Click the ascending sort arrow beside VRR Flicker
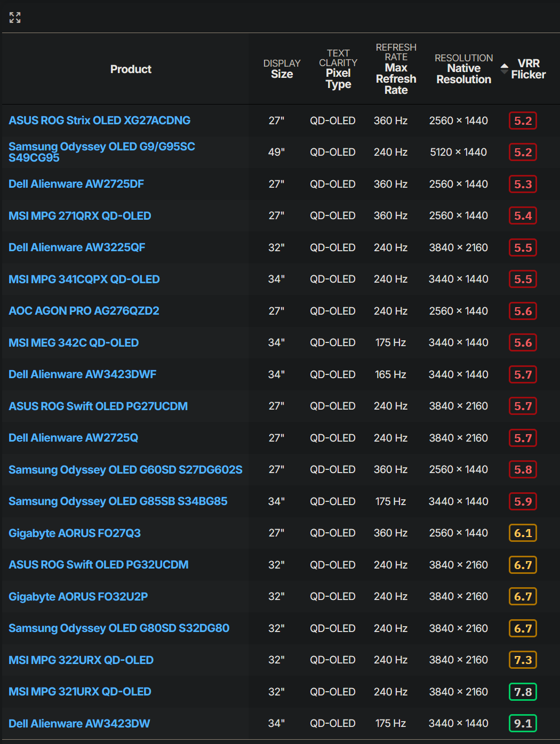This screenshot has width=560, height=744. point(504,65)
